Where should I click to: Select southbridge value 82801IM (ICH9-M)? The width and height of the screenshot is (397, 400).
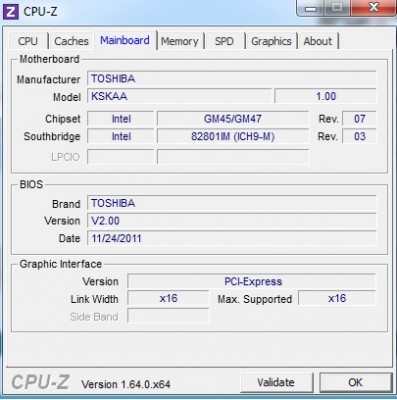point(233,136)
